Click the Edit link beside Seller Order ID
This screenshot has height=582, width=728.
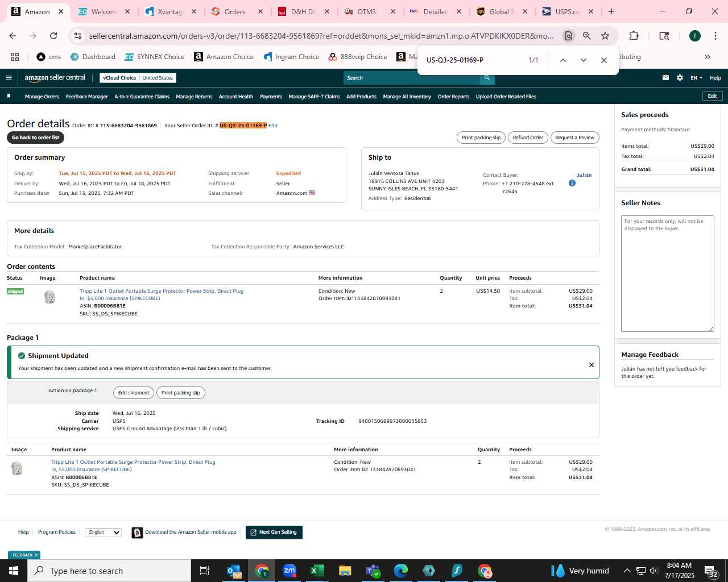coord(273,126)
